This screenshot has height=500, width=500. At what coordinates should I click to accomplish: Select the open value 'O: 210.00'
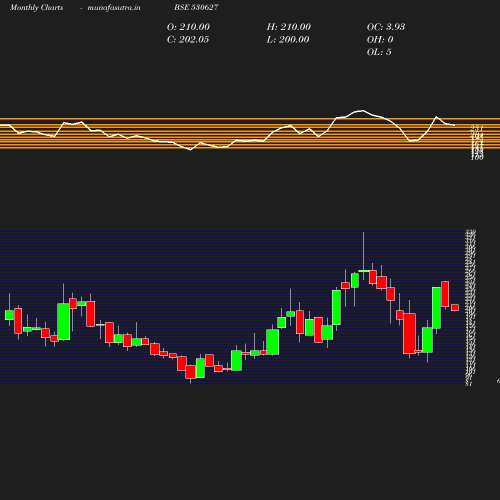[x=188, y=27]
